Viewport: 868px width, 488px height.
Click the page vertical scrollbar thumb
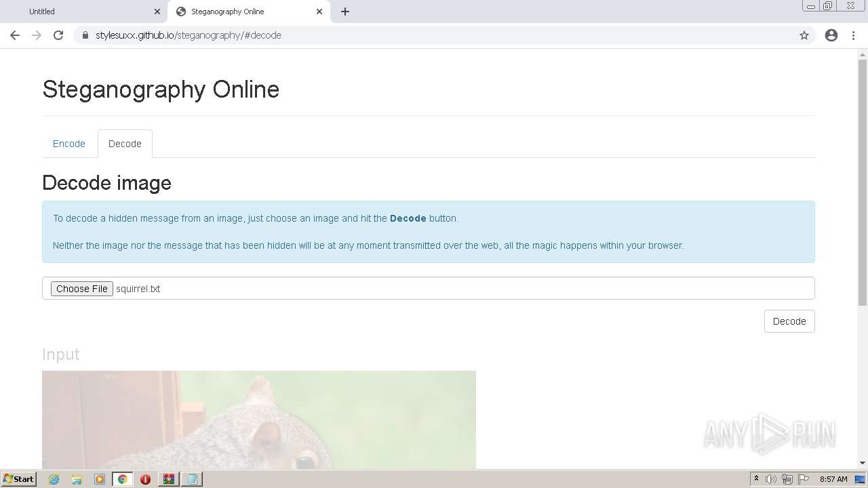863,182
